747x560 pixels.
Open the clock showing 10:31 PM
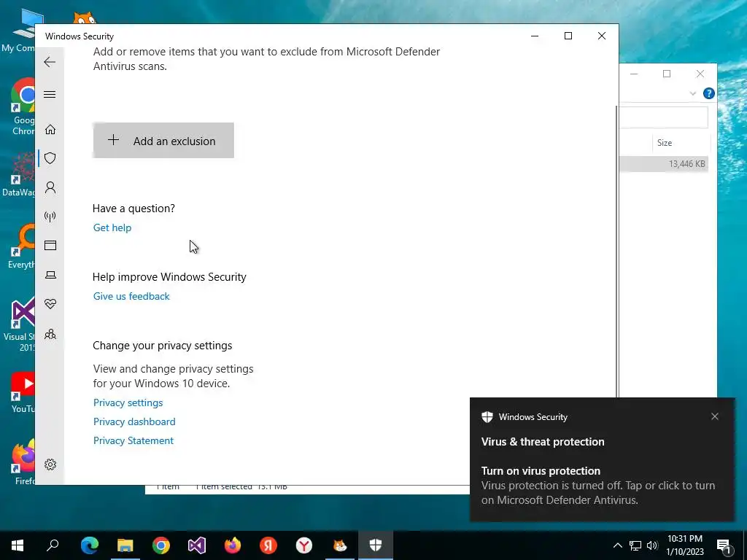pos(685,545)
